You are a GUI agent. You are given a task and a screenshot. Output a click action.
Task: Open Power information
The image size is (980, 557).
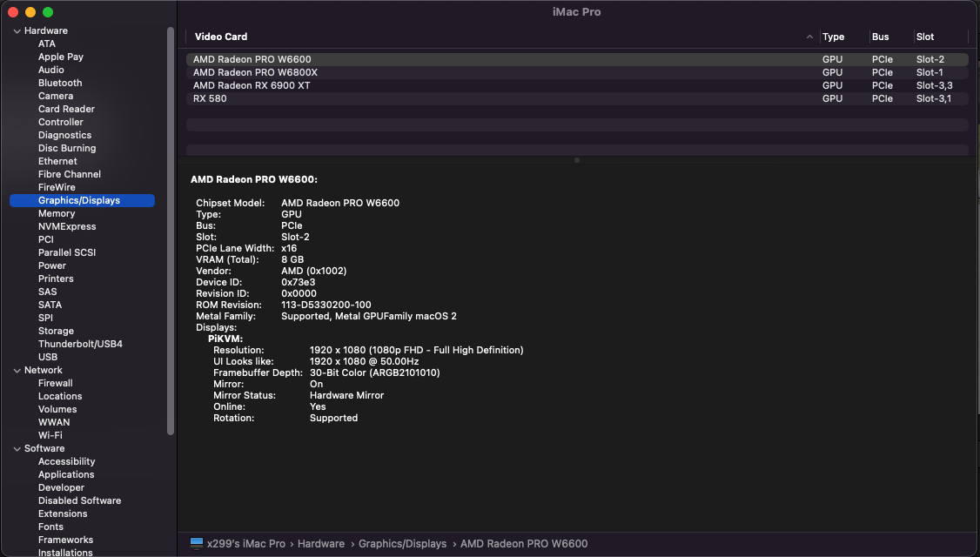pos(52,265)
